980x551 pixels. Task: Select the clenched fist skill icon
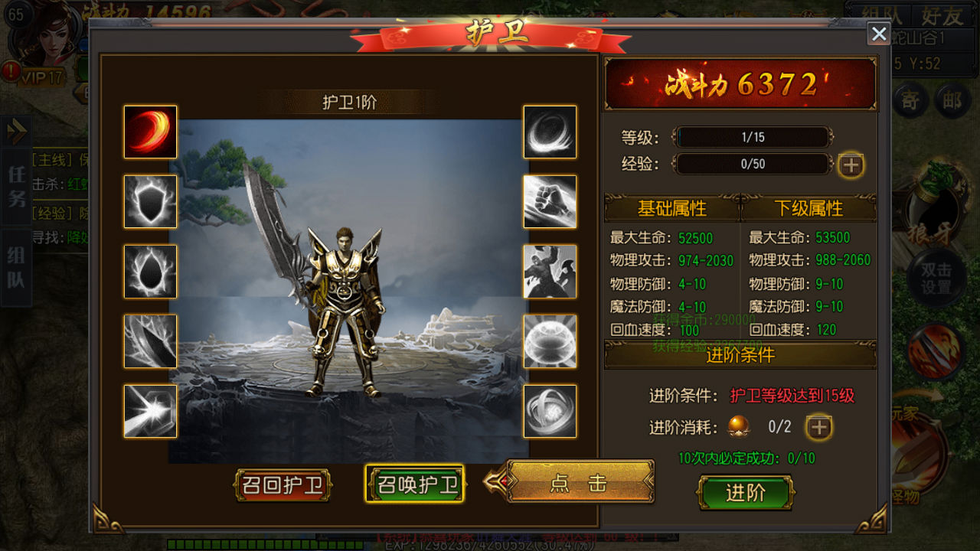550,201
